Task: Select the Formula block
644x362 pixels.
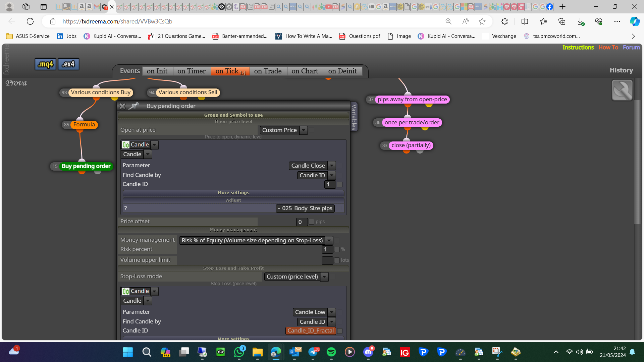Action: pyautogui.click(x=84, y=125)
